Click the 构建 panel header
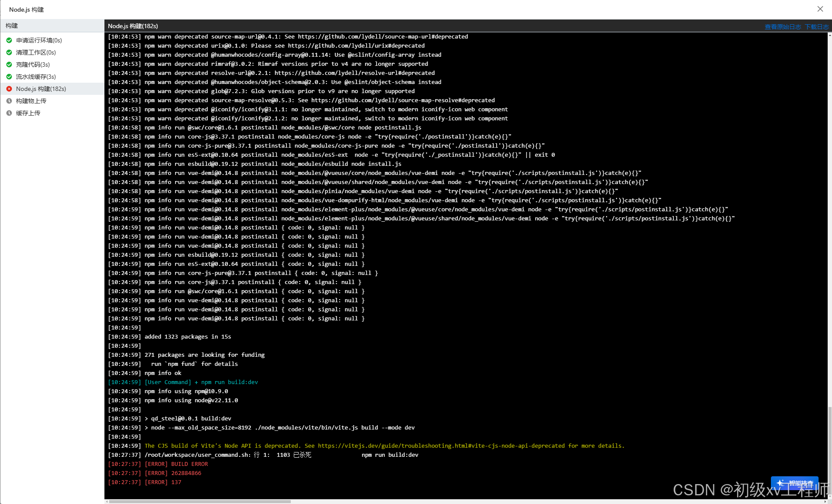 [12, 26]
